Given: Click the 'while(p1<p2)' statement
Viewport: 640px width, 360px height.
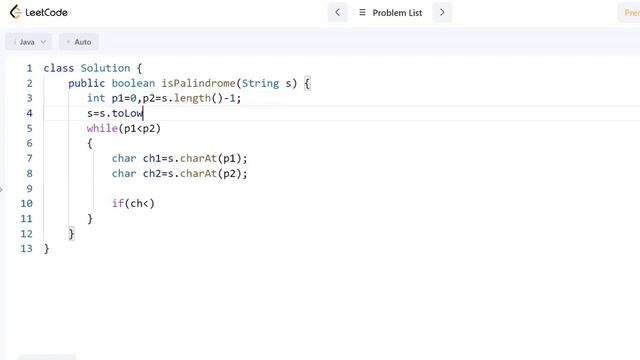Looking at the screenshot, I should click(x=124, y=129).
